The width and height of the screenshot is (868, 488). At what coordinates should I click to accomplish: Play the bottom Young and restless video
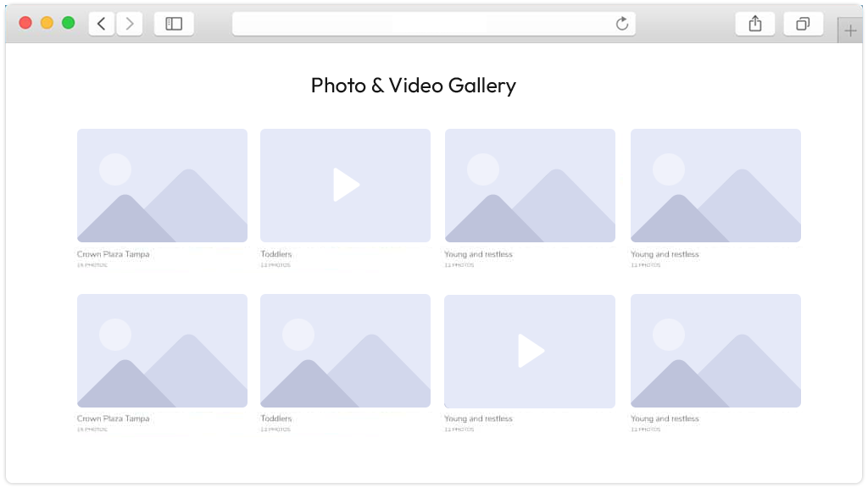tap(529, 350)
